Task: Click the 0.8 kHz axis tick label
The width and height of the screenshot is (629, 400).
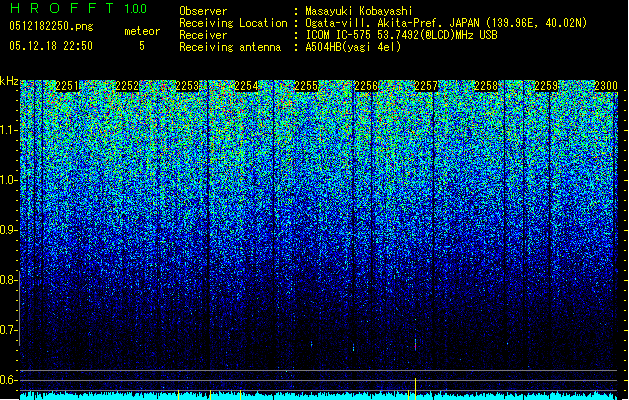Action: click(x=9, y=280)
